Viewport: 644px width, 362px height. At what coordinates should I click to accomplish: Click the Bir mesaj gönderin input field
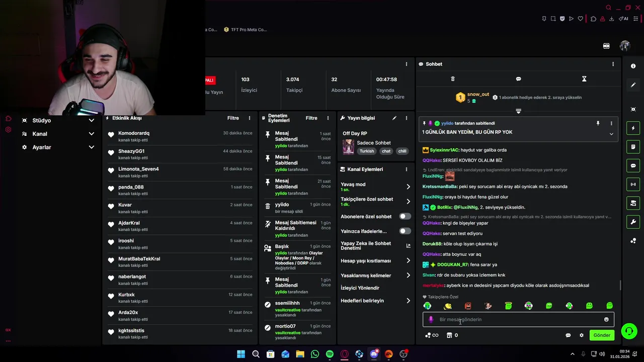[x=518, y=319]
